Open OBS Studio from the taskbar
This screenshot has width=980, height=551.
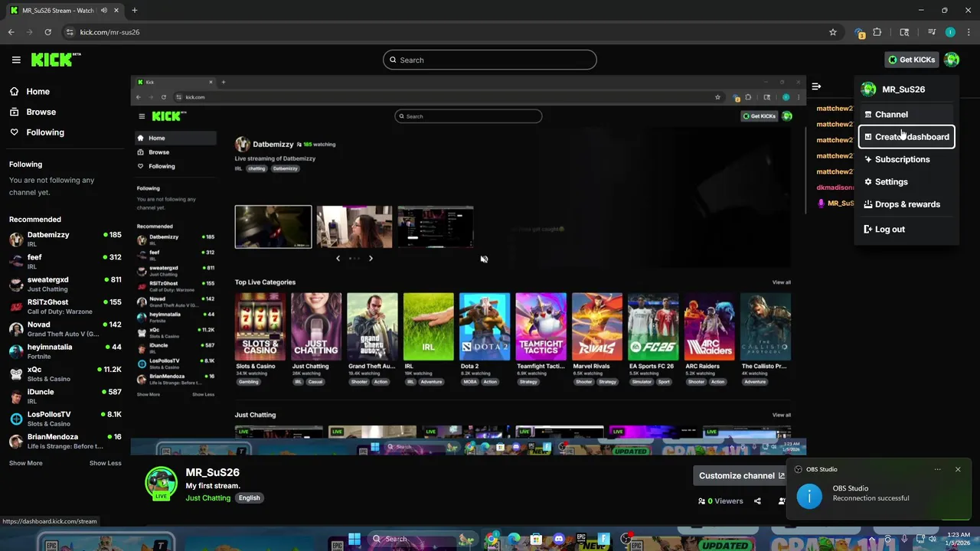627,539
